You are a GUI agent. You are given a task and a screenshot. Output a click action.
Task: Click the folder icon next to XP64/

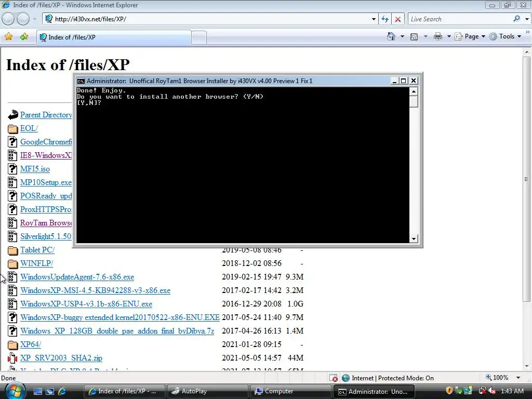coord(12,345)
